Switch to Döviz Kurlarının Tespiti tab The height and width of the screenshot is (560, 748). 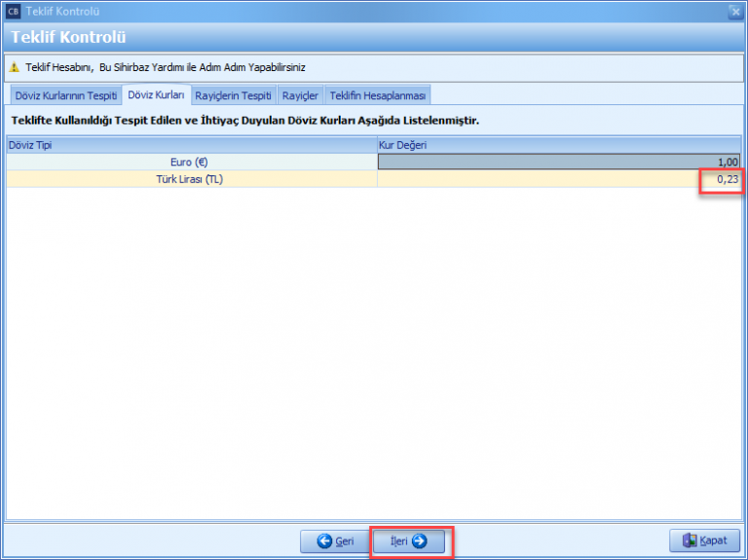click(x=65, y=95)
